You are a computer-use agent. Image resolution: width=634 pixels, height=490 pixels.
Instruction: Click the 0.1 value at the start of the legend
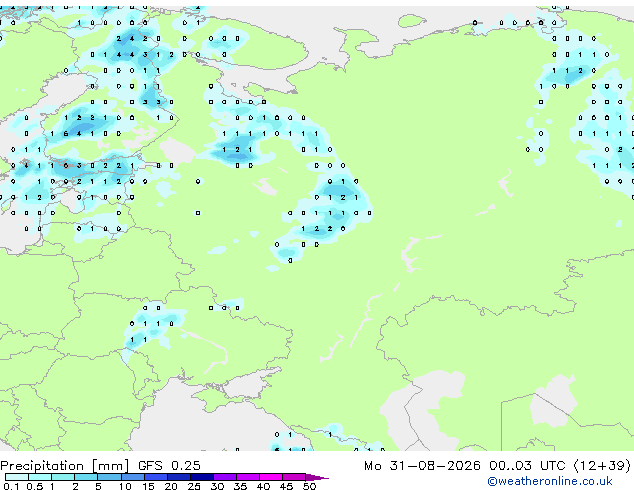click(x=11, y=486)
